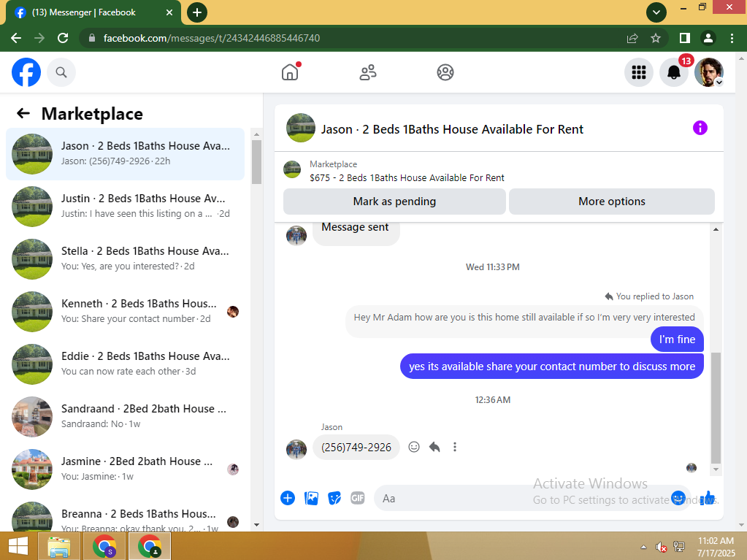Open the Windows Start button
Viewport: 747px width, 560px height.
[x=18, y=546]
